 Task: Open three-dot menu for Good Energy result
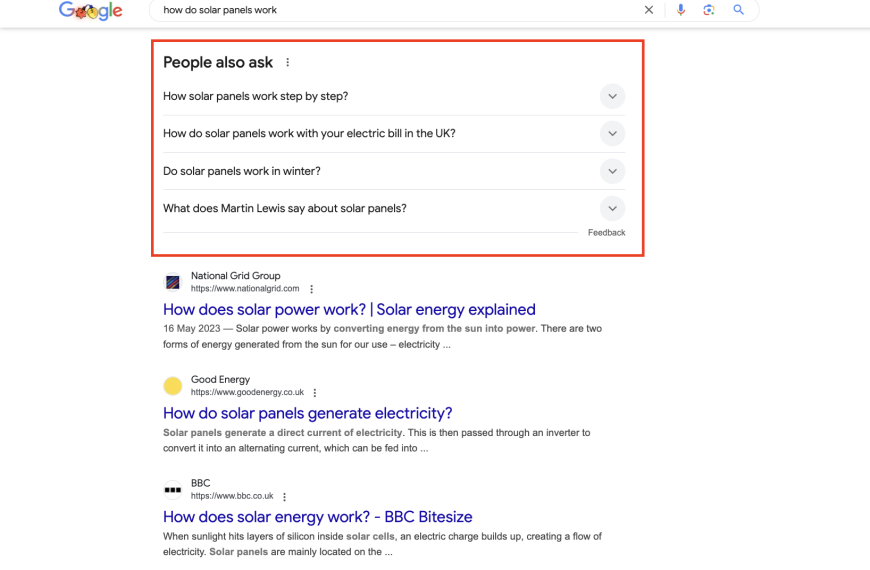tap(315, 393)
